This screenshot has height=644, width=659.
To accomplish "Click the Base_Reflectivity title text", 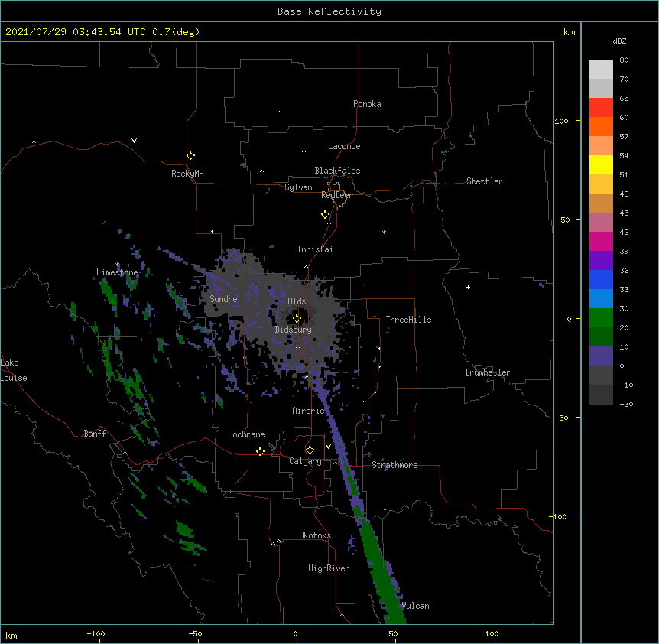I will click(329, 11).
